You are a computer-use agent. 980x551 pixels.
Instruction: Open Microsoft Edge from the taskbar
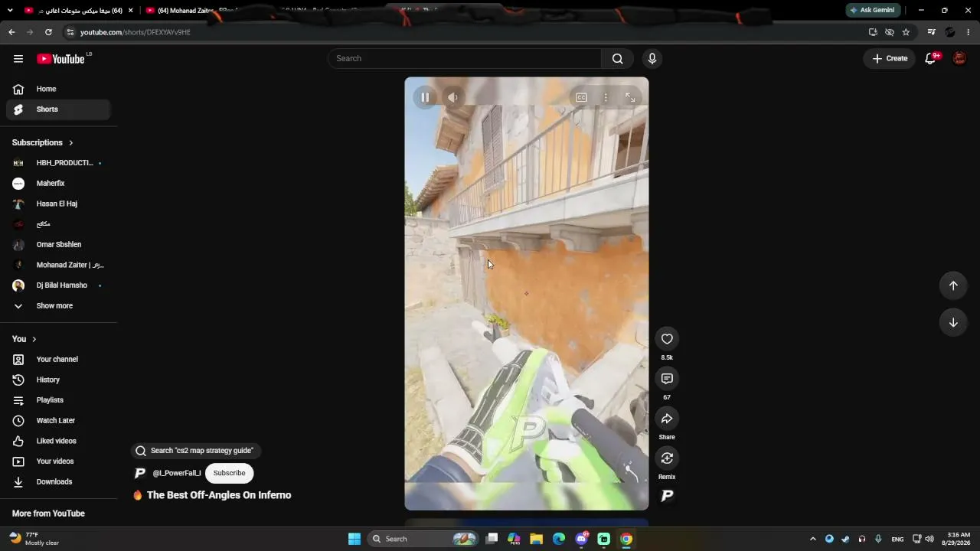pos(559,539)
